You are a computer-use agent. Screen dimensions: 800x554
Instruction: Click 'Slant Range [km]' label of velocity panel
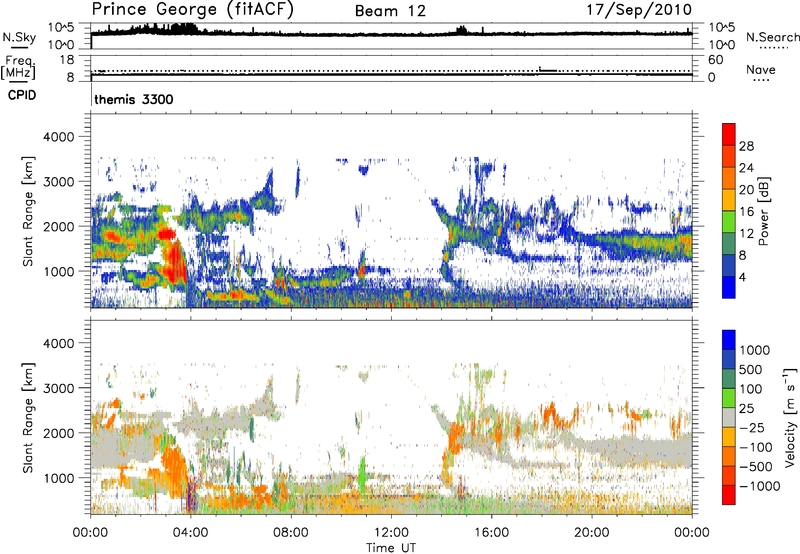point(28,417)
